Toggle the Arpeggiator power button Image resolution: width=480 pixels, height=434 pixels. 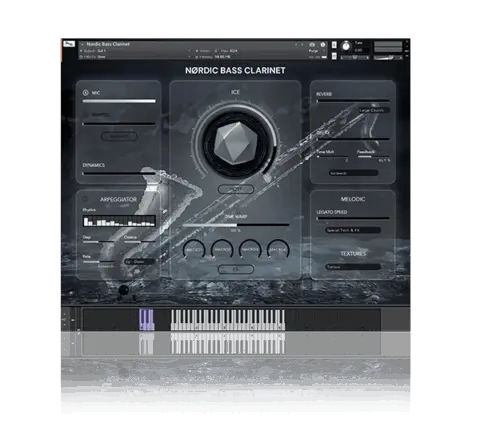[x=85, y=199]
